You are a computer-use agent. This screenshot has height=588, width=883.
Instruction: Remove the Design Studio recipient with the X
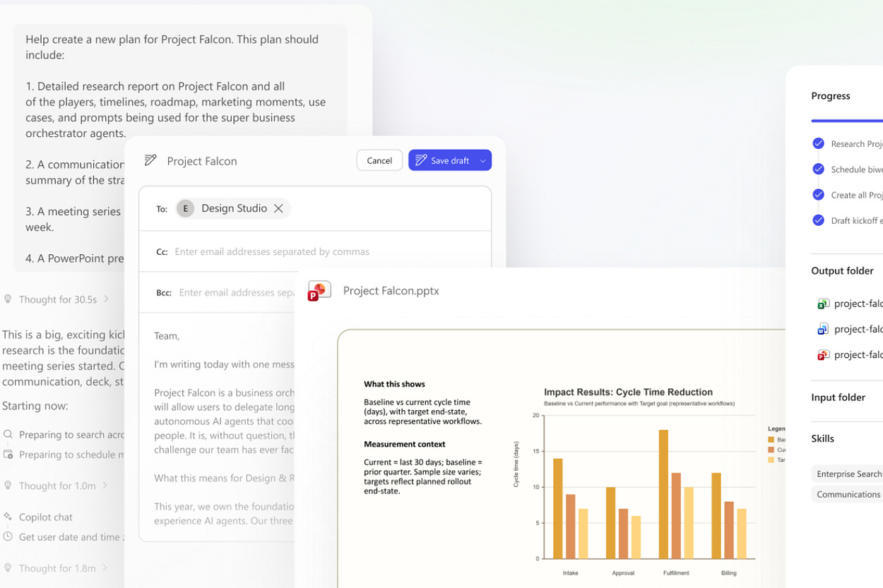[278, 208]
